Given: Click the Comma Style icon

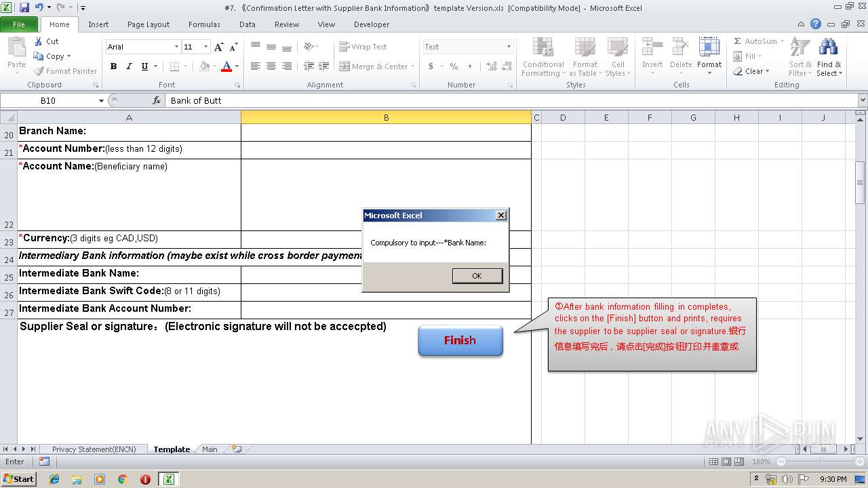Looking at the screenshot, I should click(471, 66).
